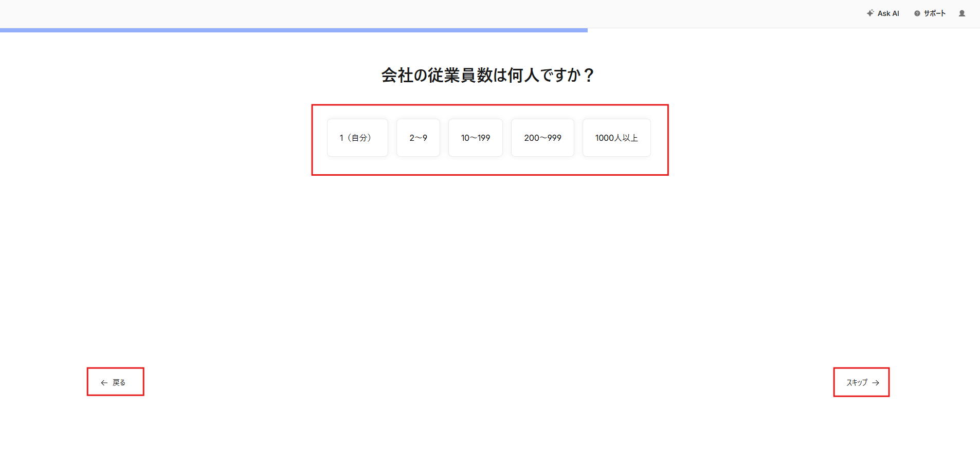This screenshot has height=465, width=980.
Task: Pick the 200〜999 employees option
Action: (x=542, y=138)
